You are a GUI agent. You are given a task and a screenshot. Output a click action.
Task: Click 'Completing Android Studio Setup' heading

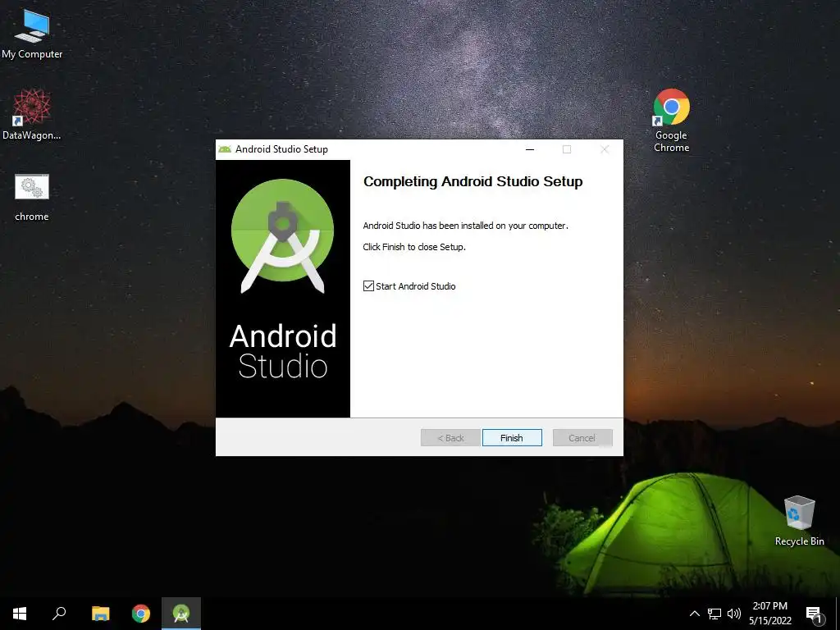click(x=473, y=181)
